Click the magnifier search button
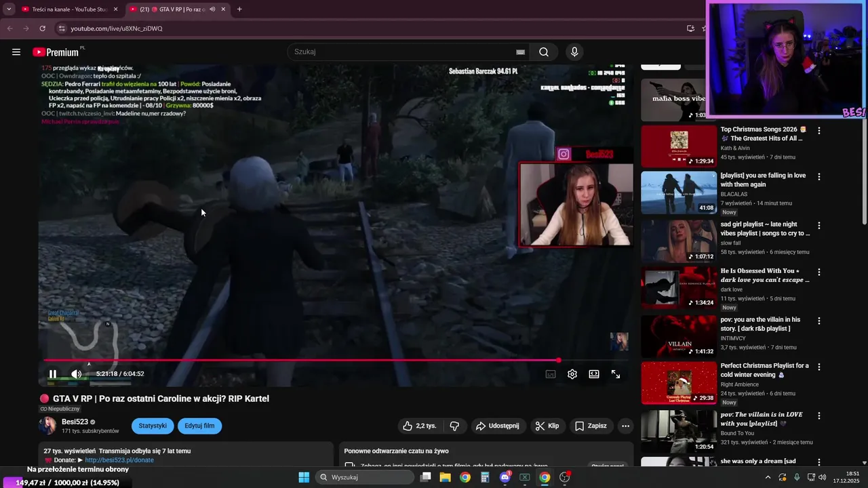This screenshot has height=488, width=868. click(544, 52)
